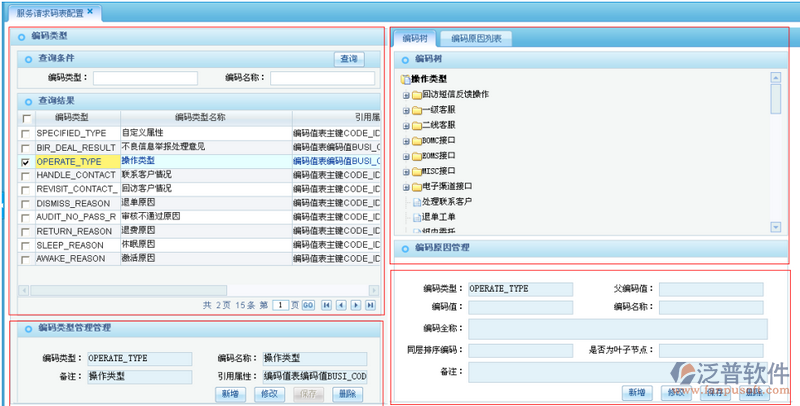Viewport: 800px width, 406px height.
Task: Jump to the last results page
Action: (370, 304)
